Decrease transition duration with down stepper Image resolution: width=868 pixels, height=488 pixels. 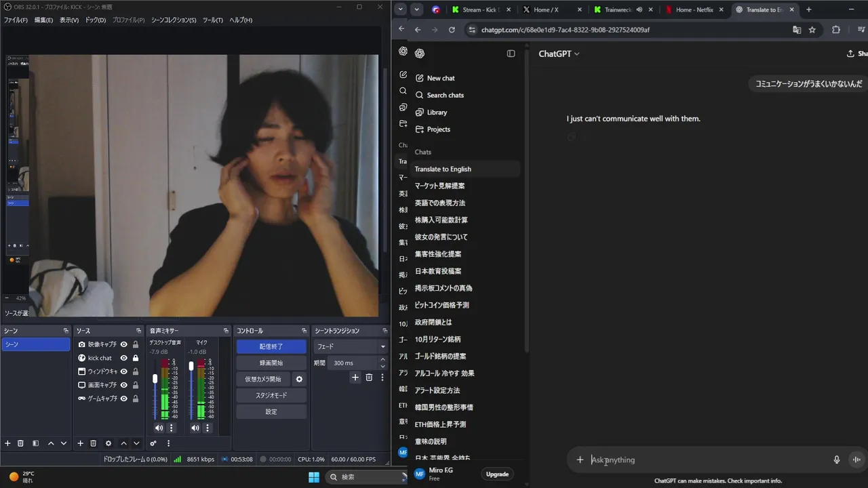click(x=384, y=366)
